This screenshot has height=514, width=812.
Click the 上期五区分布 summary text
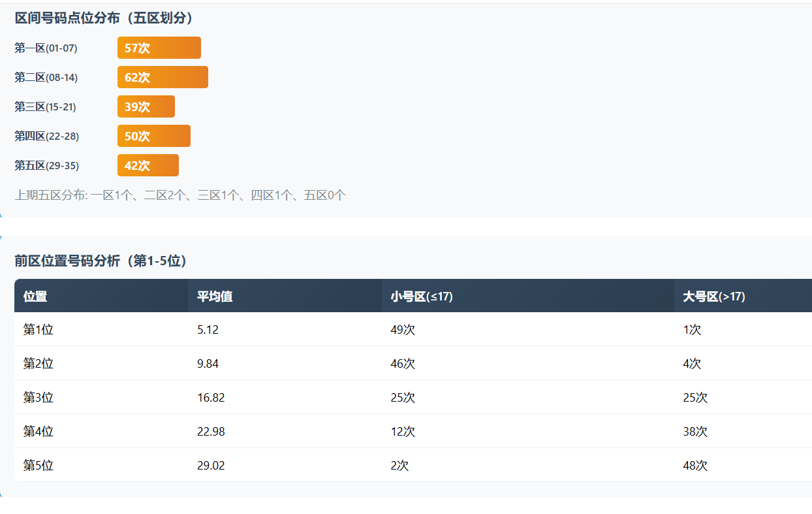[x=180, y=195]
